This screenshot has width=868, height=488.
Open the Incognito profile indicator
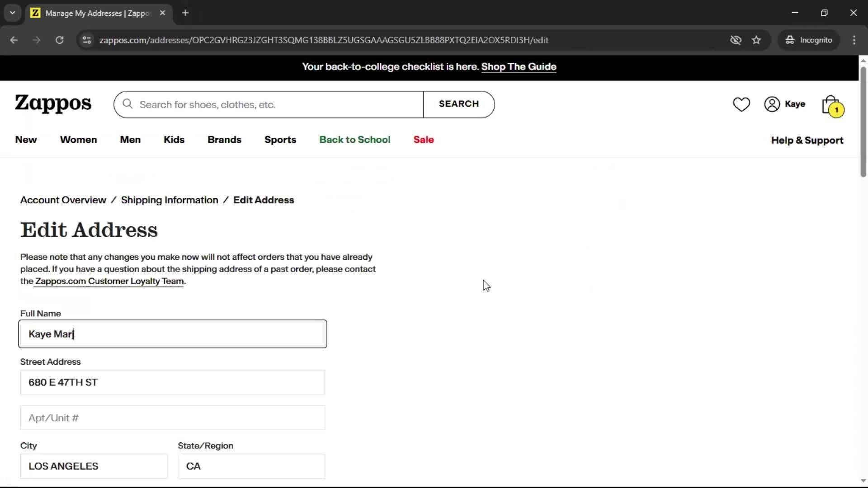[x=808, y=40]
